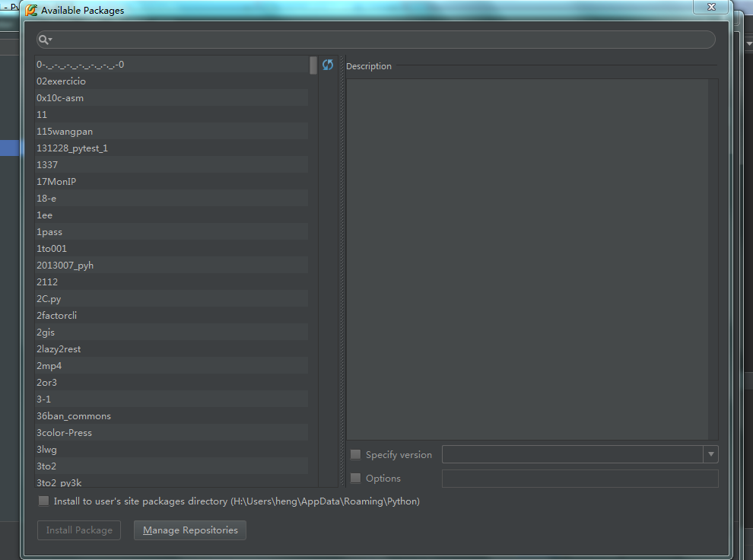Image resolution: width=753 pixels, height=560 pixels.
Task: Enable the Specify version checkbox
Action: (355, 454)
